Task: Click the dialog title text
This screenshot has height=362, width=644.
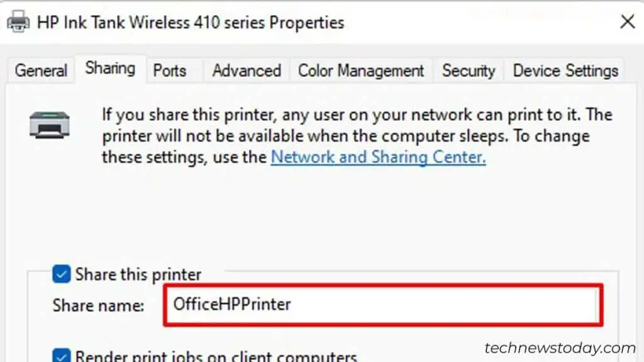Action: click(x=189, y=22)
